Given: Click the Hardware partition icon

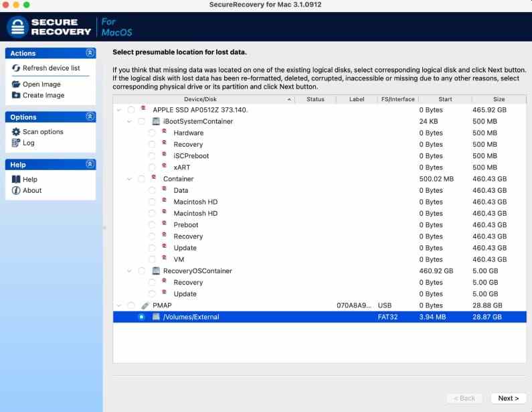Looking at the screenshot, I should click(164, 131).
